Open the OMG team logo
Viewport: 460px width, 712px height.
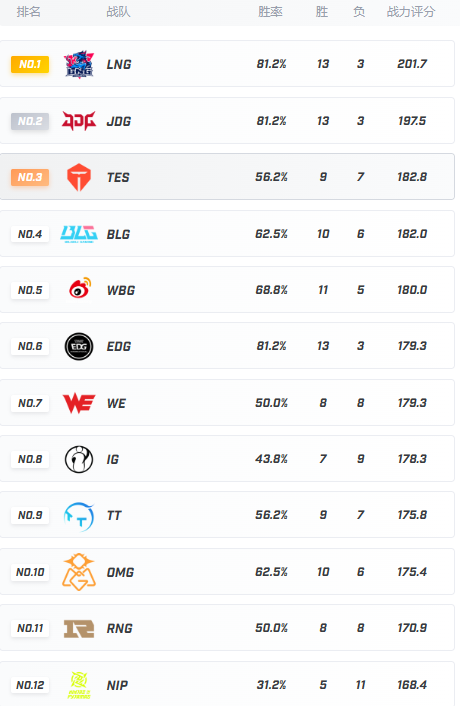[x=79, y=572]
